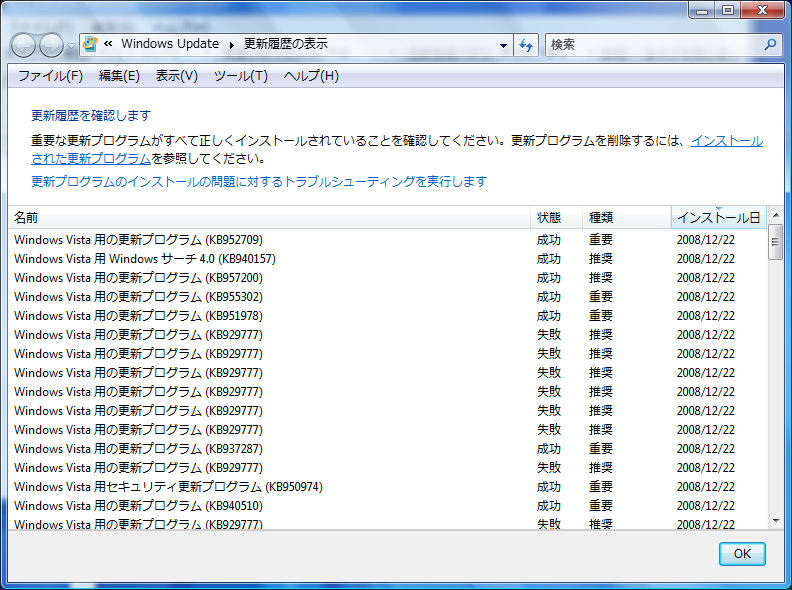792x590 pixels.
Task: Select the KB955302 update row
Action: (388, 297)
